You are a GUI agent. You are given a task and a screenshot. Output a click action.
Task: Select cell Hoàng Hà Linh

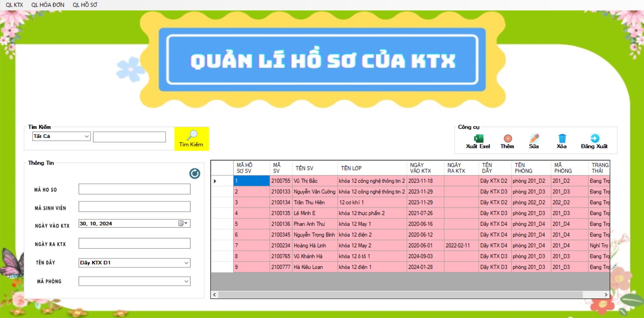pyautogui.click(x=315, y=245)
